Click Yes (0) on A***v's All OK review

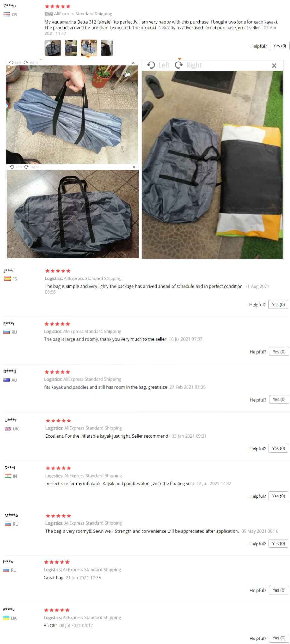click(279, 638)
